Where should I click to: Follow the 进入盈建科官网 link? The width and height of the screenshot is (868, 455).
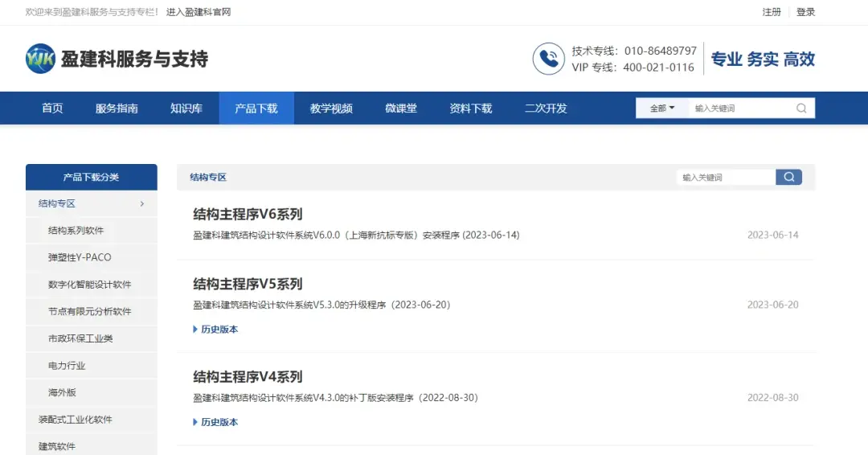(x=199, y=12)
